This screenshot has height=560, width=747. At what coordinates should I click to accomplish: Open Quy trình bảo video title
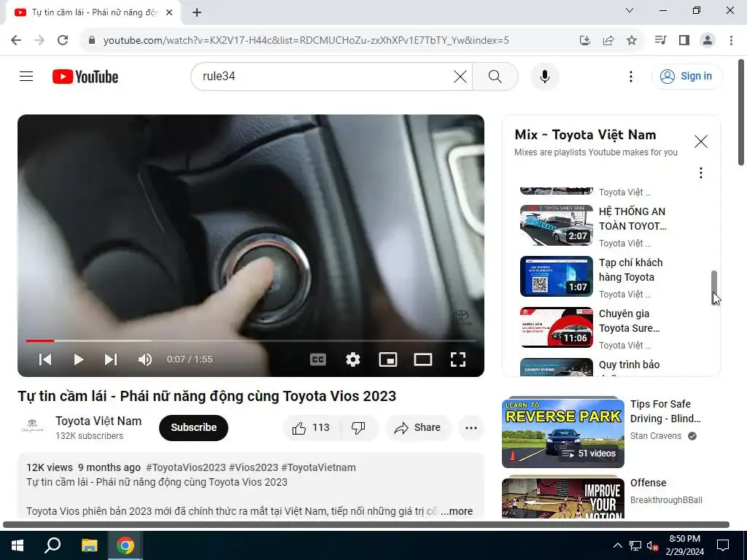[x=630, y=365]
